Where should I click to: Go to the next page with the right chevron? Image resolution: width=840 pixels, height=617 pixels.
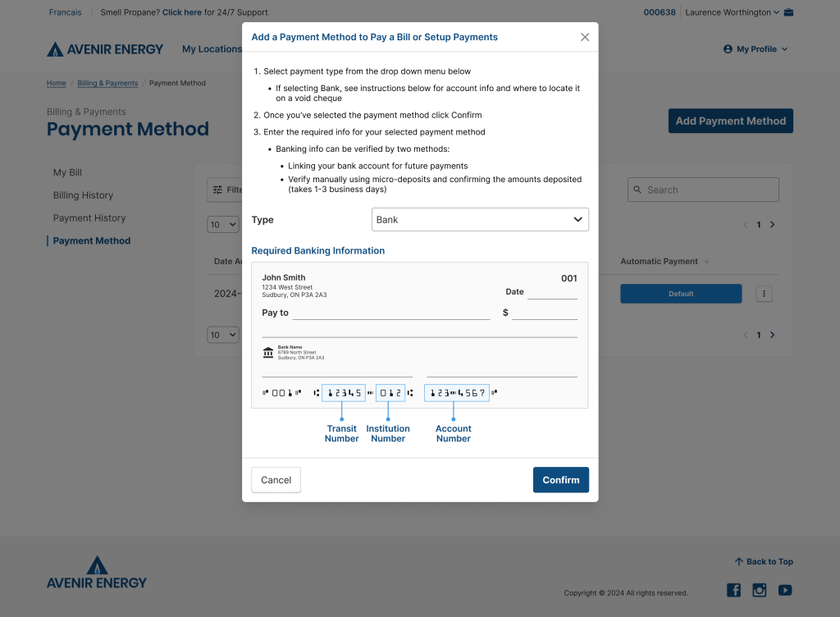click(x=772, y=224)
